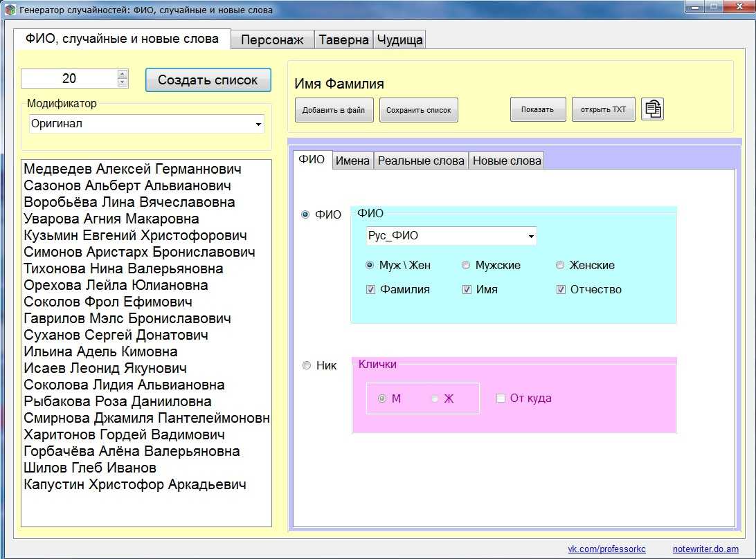Toggle the Имя checkbox
Image resolution: width=756 pixels, height=559 pixels.
[467, 290]
